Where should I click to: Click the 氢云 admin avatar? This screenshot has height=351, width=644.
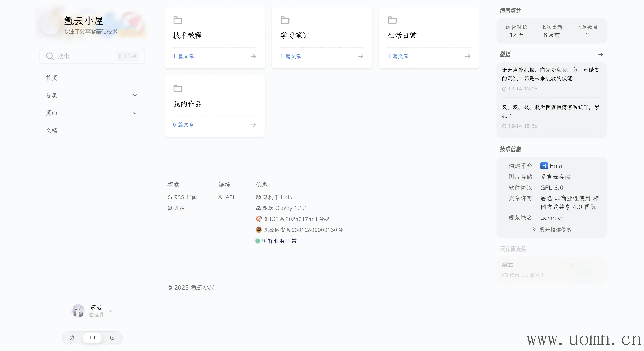78,311
